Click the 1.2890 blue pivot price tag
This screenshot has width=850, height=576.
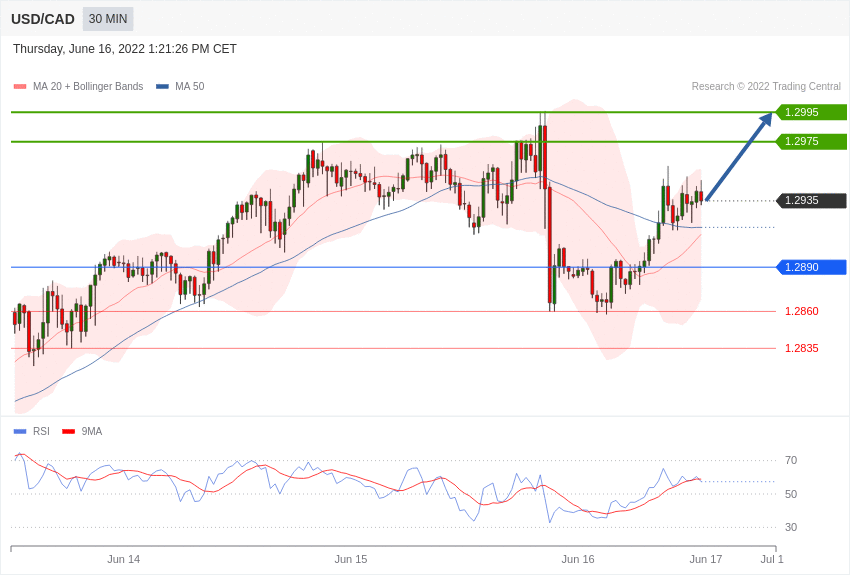coord(811,267)
